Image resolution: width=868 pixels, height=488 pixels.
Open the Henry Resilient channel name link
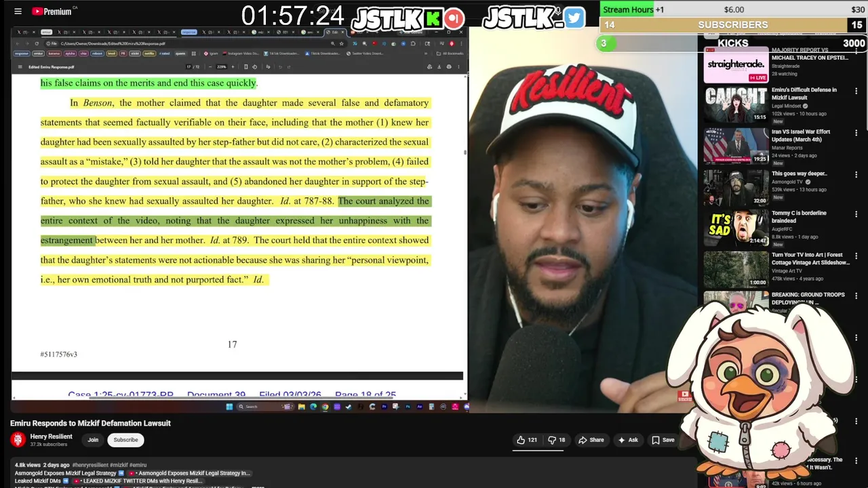coord(51,436)
